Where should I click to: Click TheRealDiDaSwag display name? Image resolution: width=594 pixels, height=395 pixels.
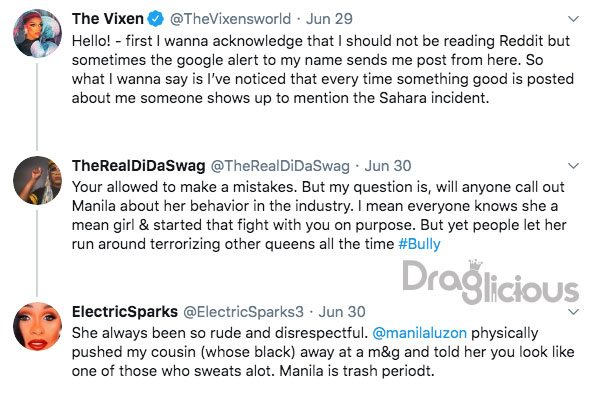tap(139, 165)
